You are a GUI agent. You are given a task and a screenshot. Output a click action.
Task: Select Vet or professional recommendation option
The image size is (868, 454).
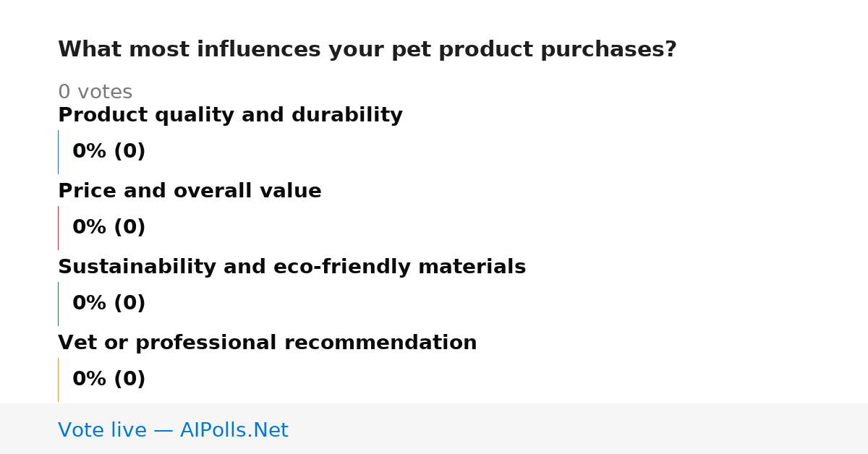(x=267, y=343)
